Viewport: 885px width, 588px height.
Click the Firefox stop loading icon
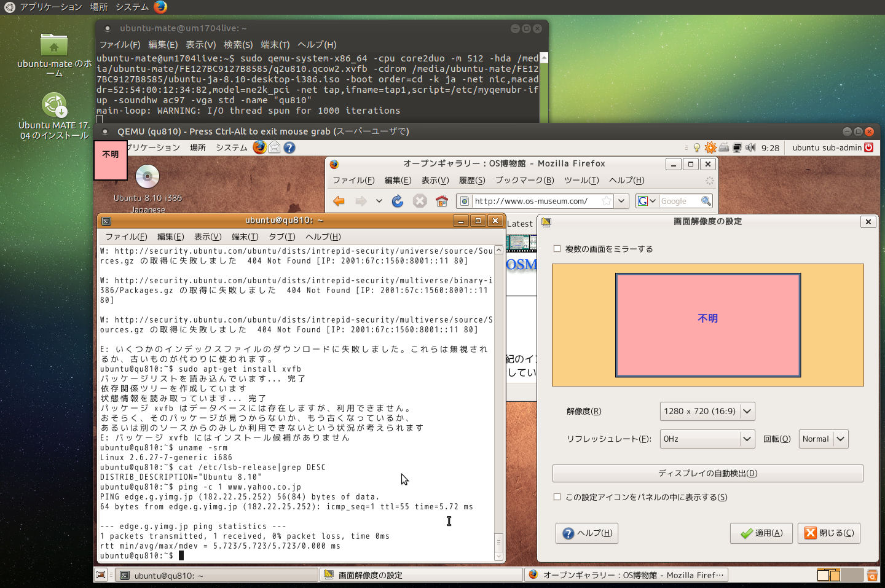pyautogui.click(x=420, y=201)
